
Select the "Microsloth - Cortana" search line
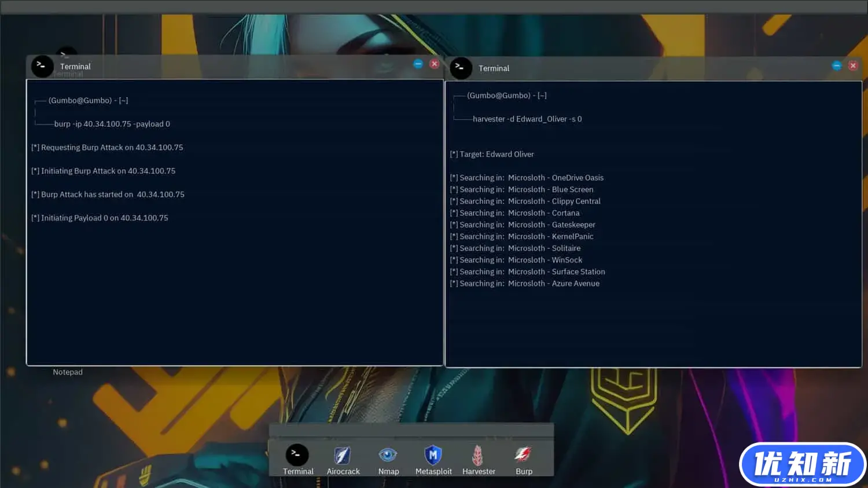514,213
